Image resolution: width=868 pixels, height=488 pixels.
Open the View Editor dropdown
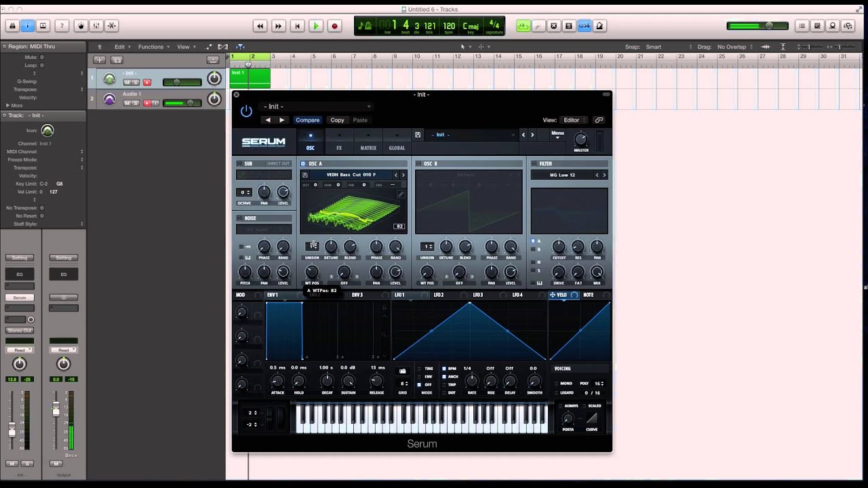[575, 120]
